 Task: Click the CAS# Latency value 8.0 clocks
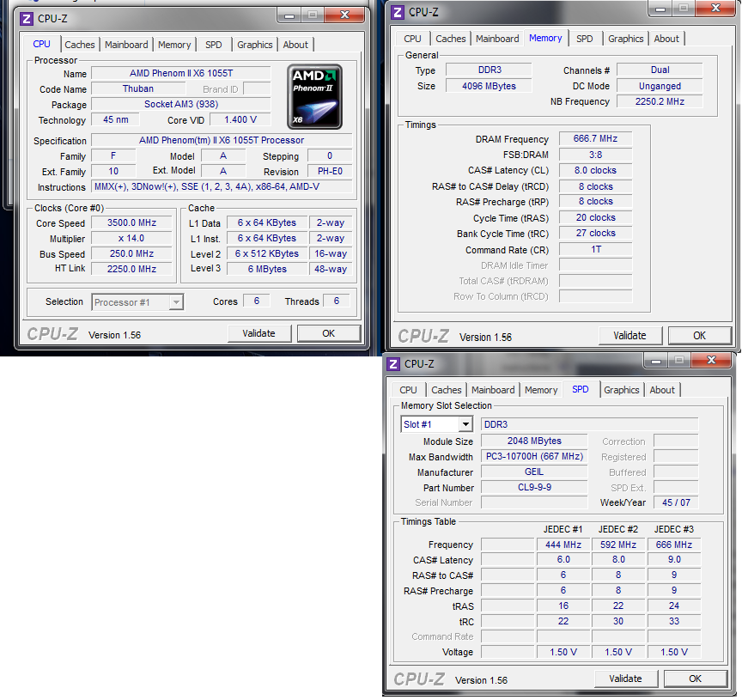tap(595, 170)
